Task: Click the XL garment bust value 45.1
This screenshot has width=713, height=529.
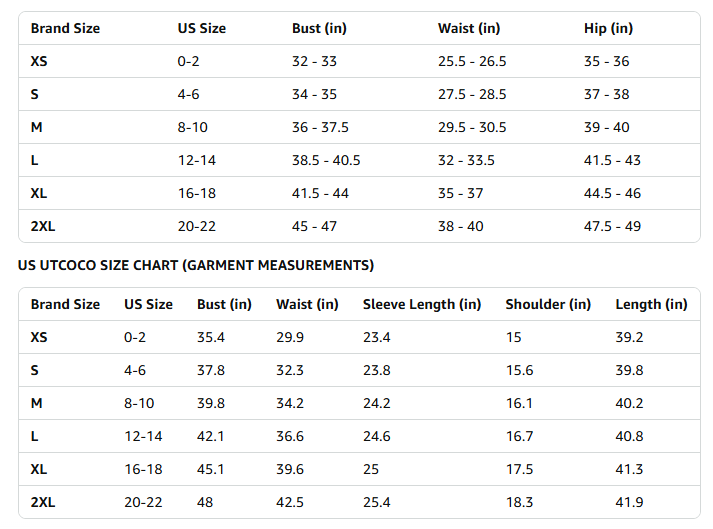Action: (x=211, y=469)
